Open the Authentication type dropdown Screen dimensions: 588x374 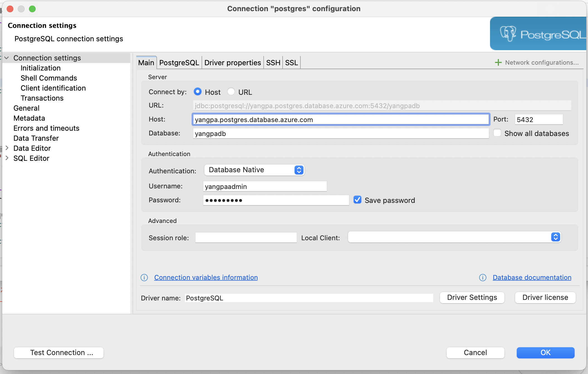[x=254, y=170]
